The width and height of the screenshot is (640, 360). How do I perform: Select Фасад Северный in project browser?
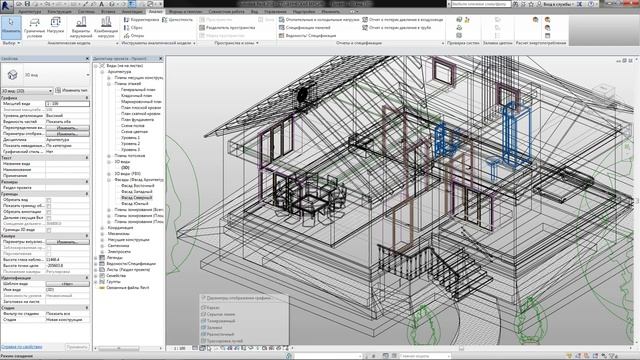[x=136, y=198]
